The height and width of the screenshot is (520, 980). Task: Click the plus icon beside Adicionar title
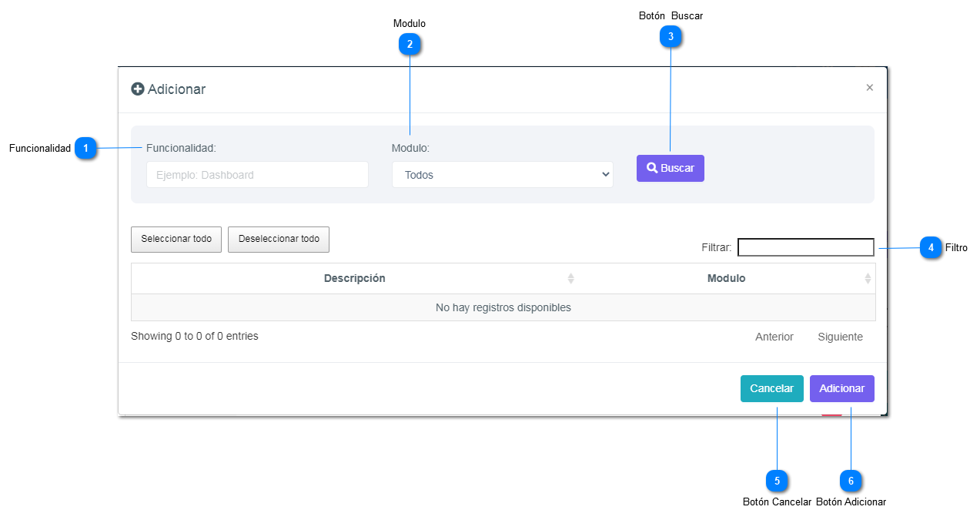coord(138,89)
